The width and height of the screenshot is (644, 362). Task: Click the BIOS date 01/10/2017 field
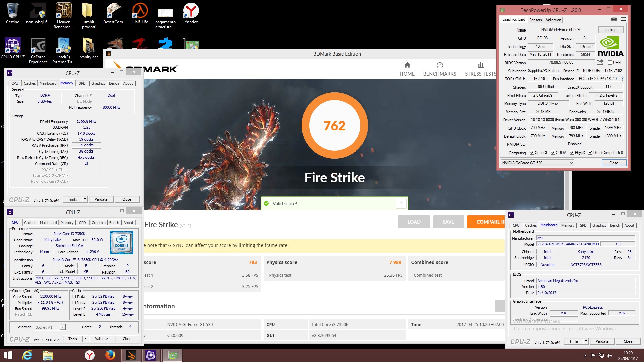pos(586,293)
